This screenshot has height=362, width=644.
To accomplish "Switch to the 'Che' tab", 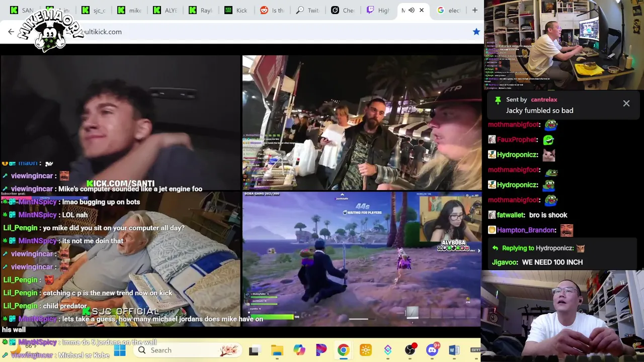I will point(344,10).
